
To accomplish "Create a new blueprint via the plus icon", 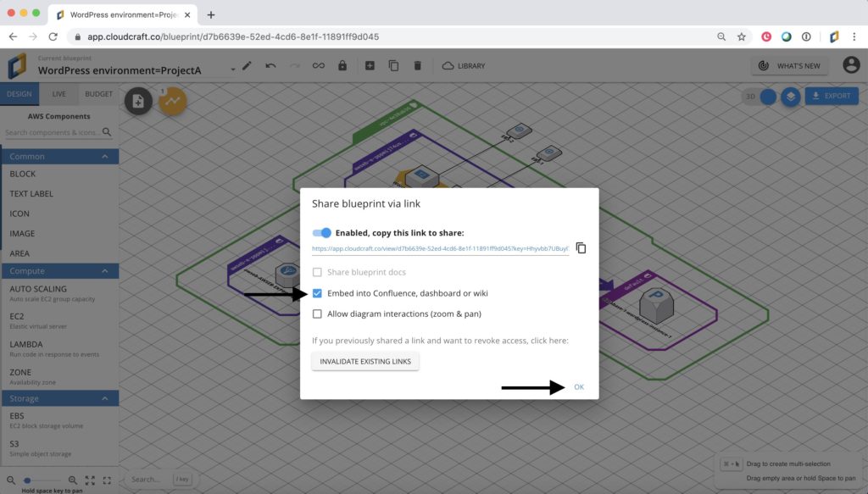I will coord(369,65).
